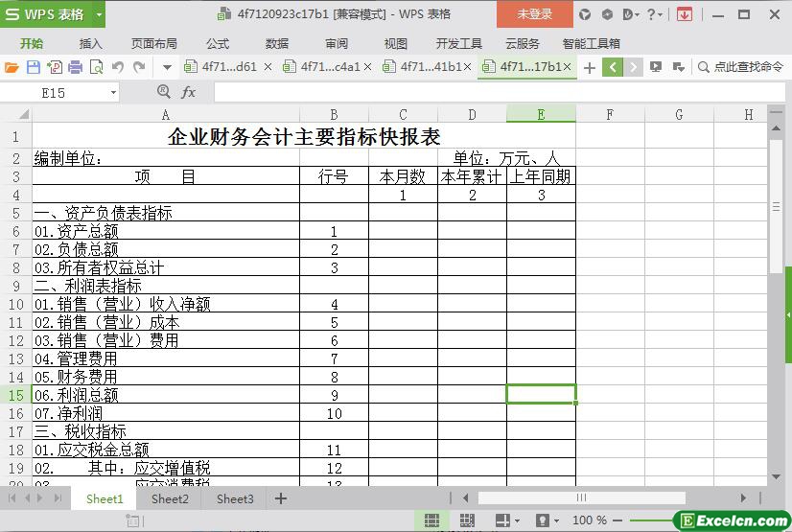
Task: Close the active 4f71...17b1 tab
Action: (x=568, y=67)
